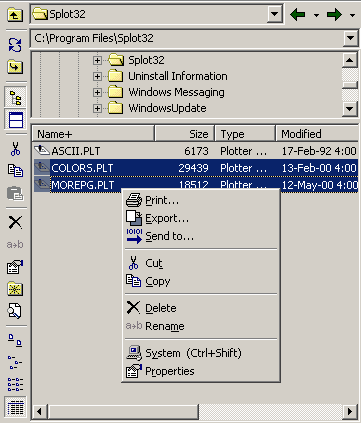The width and height of the screenshot is (361, 423).
Task: Select the COLORS.PLT file
Action: click(x=82, y=168)
